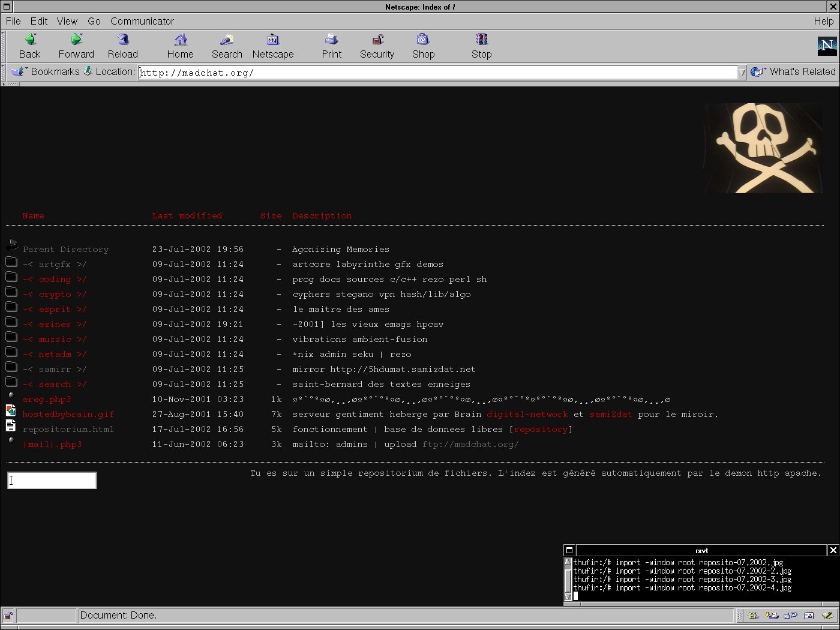Focus the search text box on page
The image size is (840, 630).
pyautogui.click(x=52, y=481)
